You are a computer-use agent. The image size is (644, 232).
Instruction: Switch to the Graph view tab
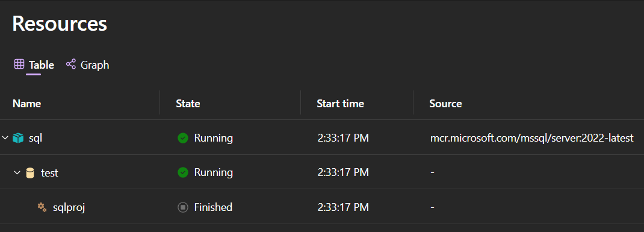pyautogui.click(x=87, y=64)
